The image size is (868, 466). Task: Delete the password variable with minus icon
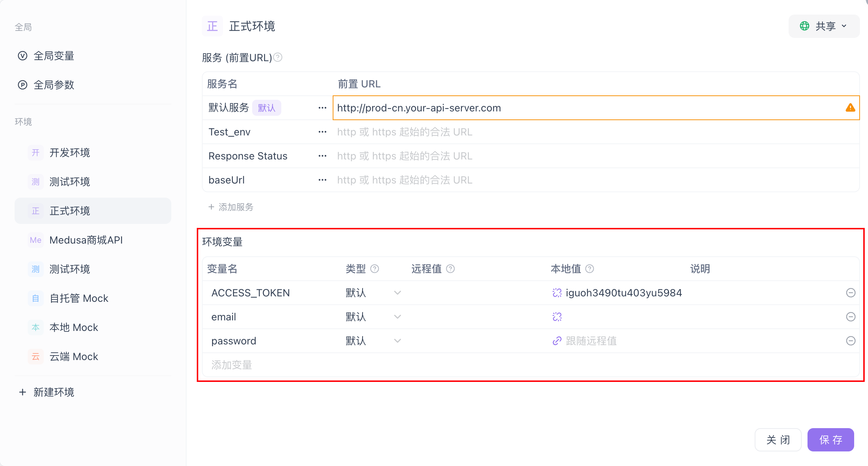(851, 341)
